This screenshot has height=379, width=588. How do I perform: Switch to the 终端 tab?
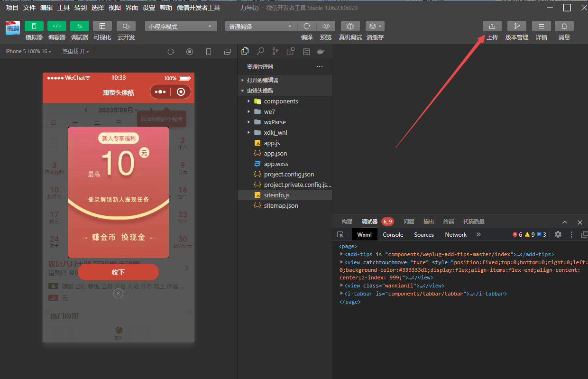point(449,222)
